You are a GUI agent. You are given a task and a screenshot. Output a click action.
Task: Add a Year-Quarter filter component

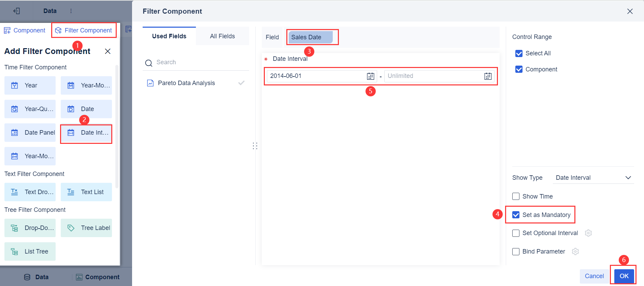(30, 109)
